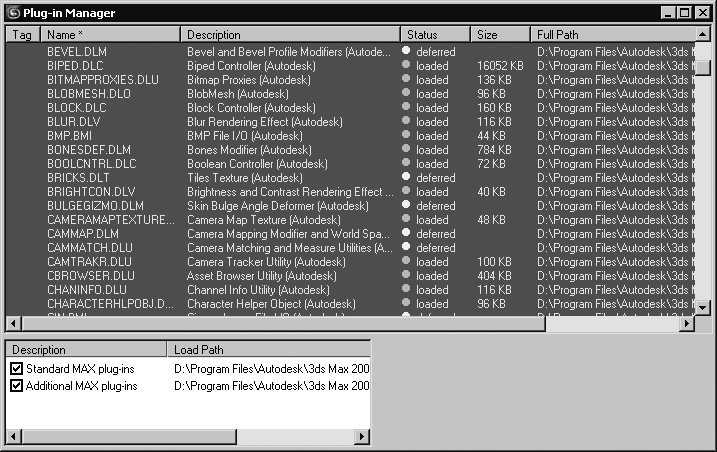Click the 784 KB size value

(494, 150)
